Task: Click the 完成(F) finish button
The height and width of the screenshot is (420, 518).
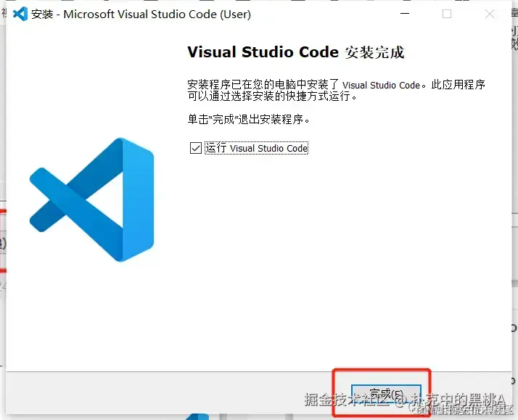Action: coord(386,394)
